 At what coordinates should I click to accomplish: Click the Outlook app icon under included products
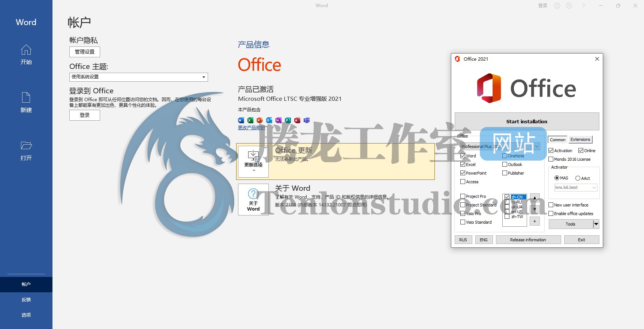269,120
